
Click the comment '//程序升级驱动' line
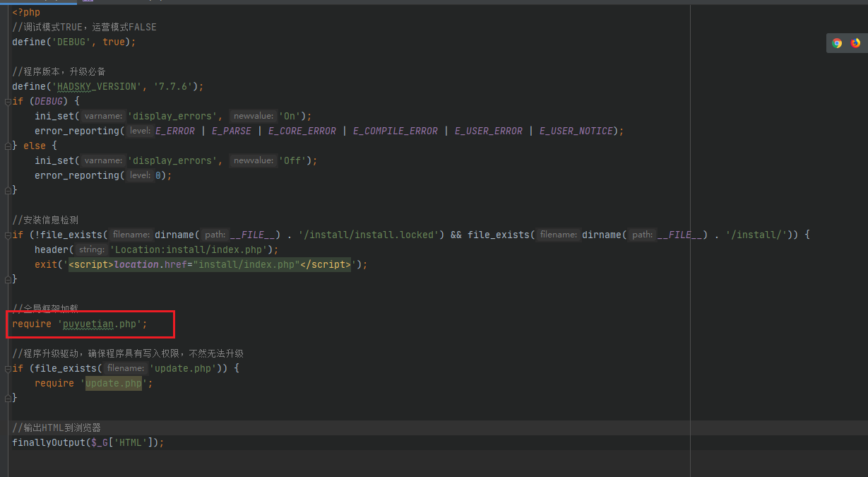pyautogui.click(x=128, y=353)
